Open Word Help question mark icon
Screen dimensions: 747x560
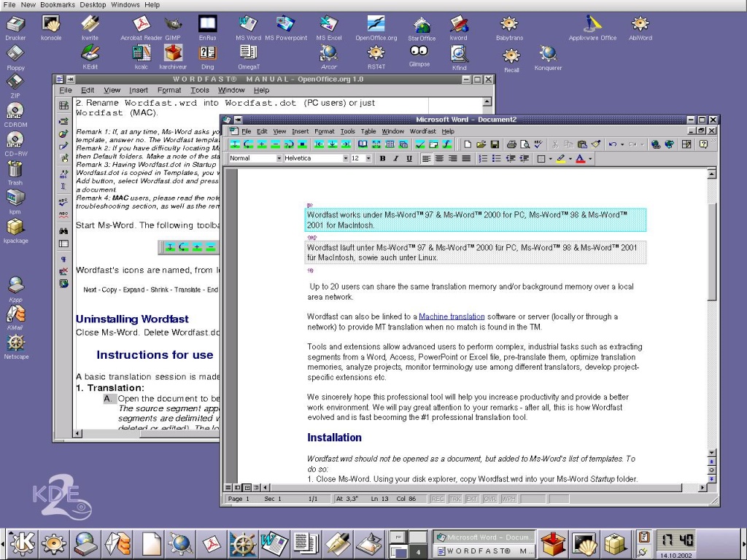[704, 144]
